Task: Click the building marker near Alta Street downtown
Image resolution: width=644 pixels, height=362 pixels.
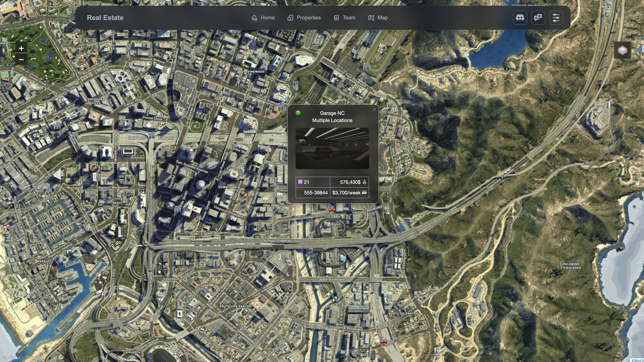Action: pyautogui.click(x=178, y=209)
